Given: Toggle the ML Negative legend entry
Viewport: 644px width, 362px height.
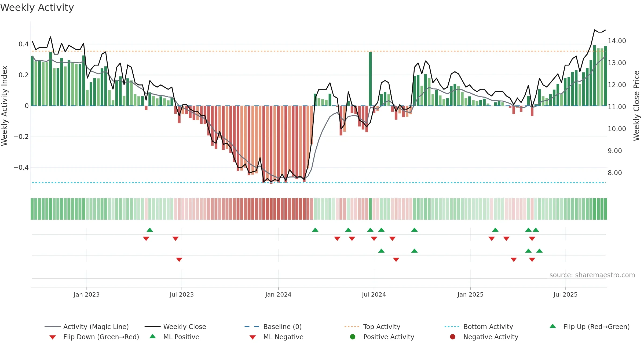Looking at the screenshot, I should pyautogui.click(x=276, y=337).
